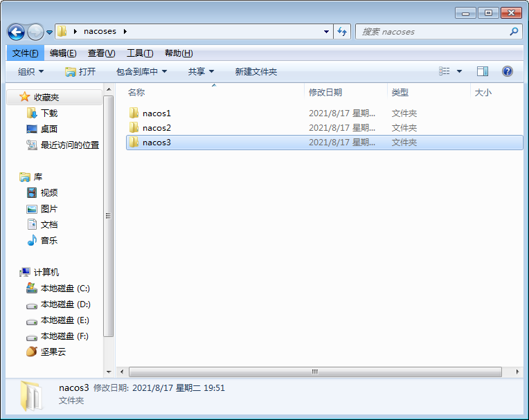Select 下载 folder in favorites

click(48, 113)
